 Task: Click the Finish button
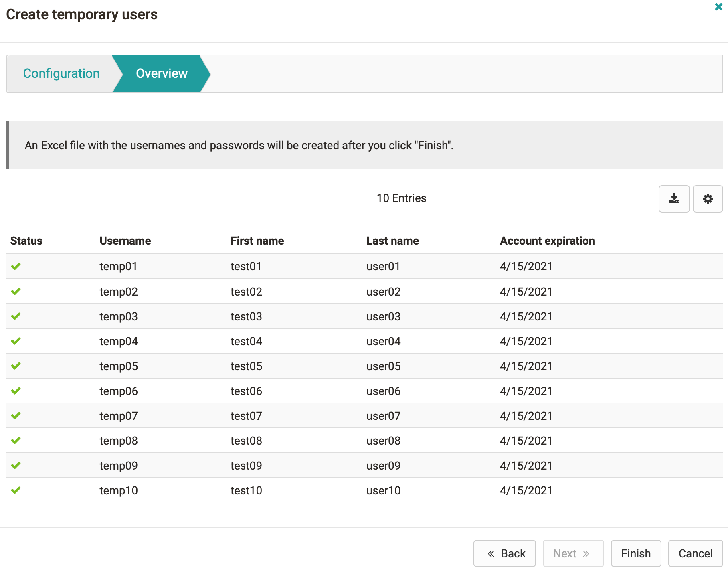[636, 553]
